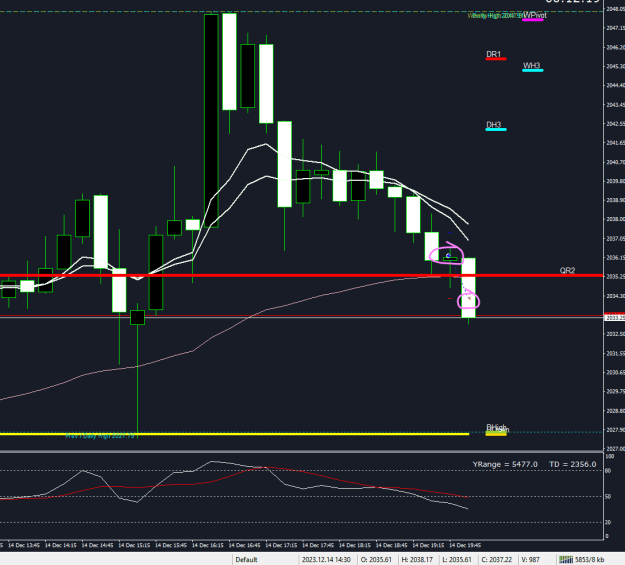This screenshot has height=565, width=625.
Task: Select the cyan WH3 level marker
Action: click(x=533, y=71)
